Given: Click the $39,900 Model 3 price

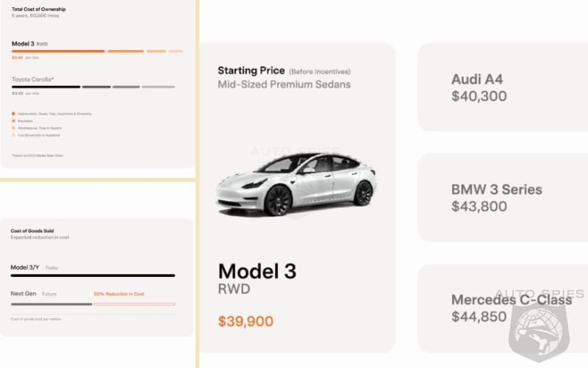Looking at the screenshot, I should pos(245,321).
